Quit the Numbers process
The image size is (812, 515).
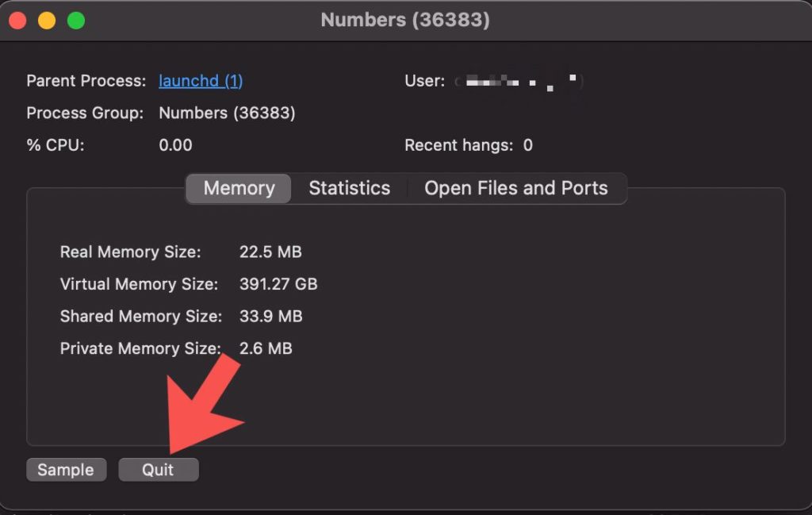tap(159, 470)
